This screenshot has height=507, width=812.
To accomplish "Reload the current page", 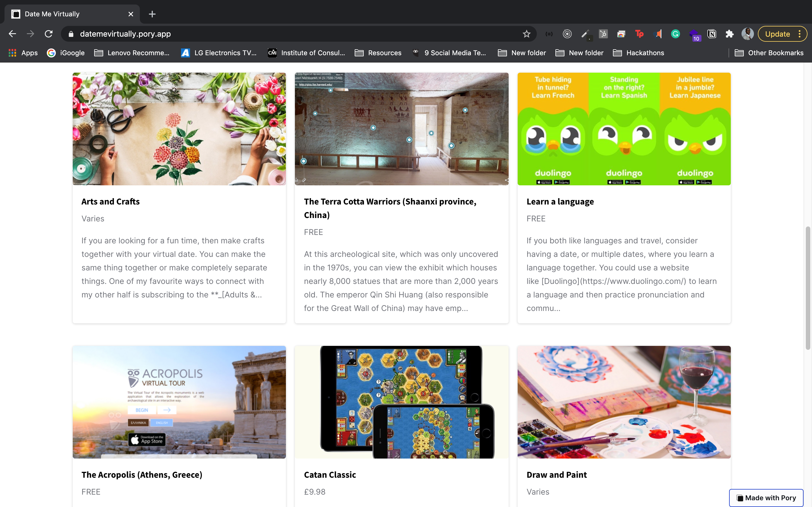I will point(49,34).
